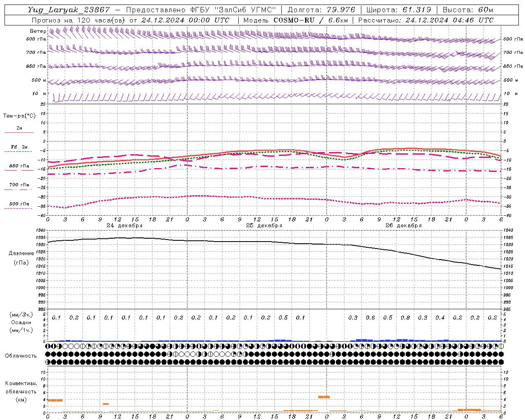Click the 26 декабря date label
525x420 pixels.
[x=404, y=226]
